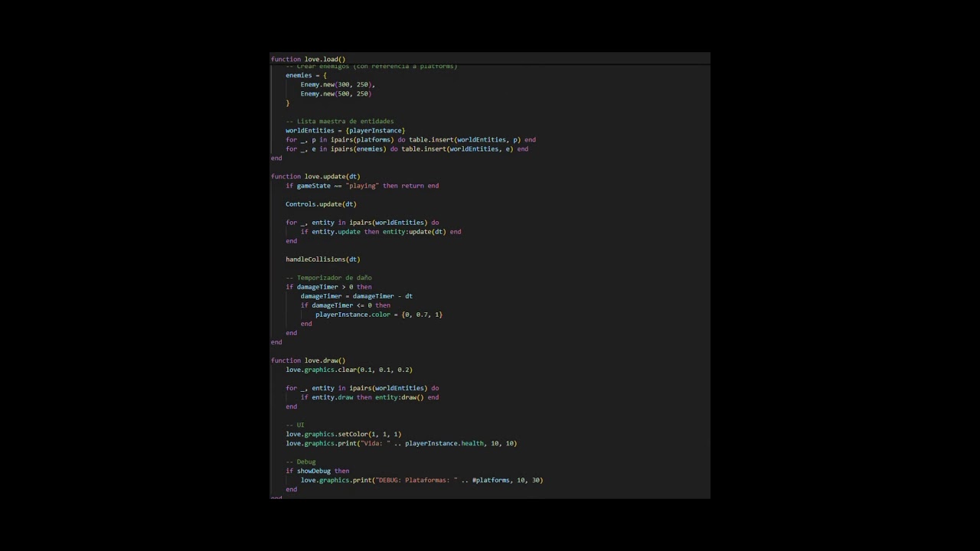Click the comment "-- Lista maestra de entidades"

[340, 122]
